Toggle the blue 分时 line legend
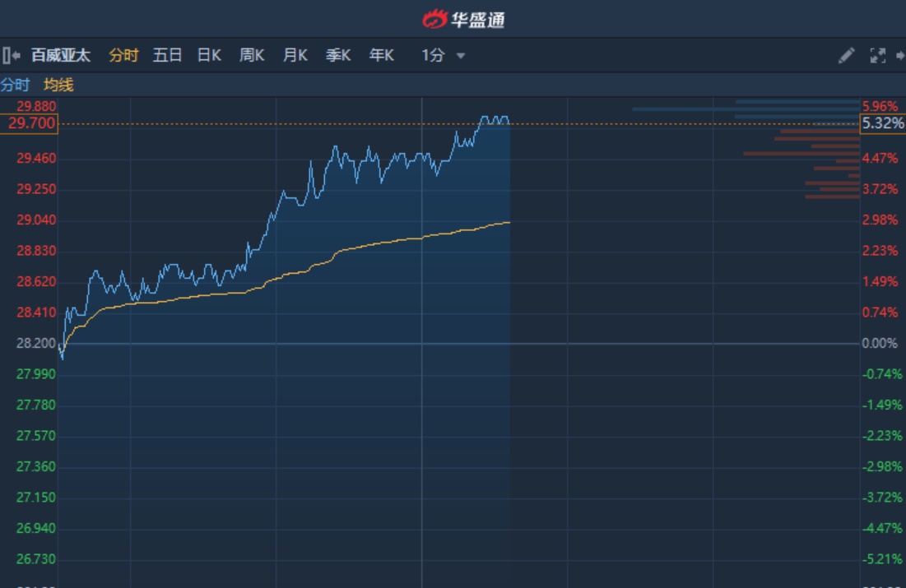 15,85
